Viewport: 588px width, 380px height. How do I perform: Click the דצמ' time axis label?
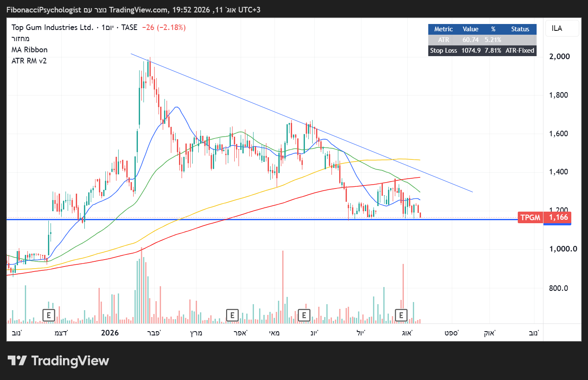61,333
